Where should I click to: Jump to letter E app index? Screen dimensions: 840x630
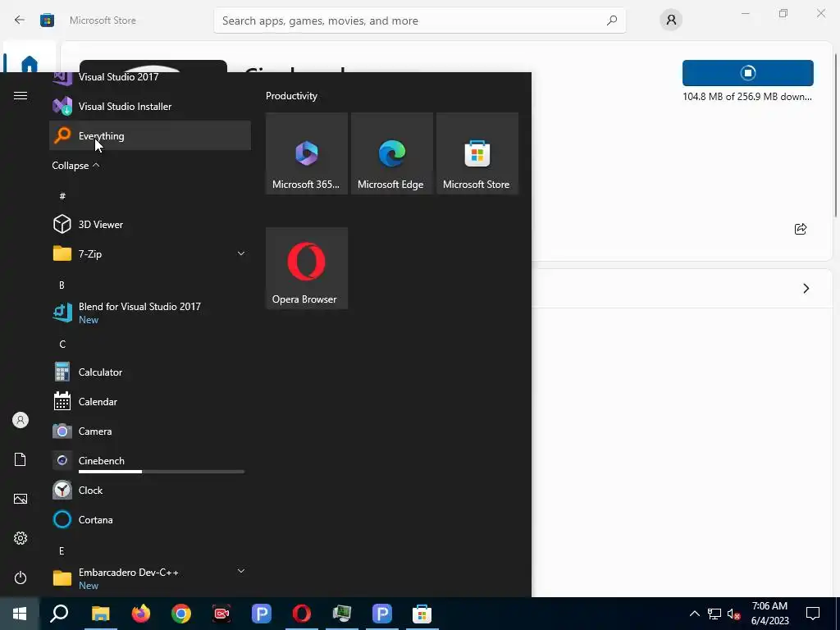pos(62,550)
